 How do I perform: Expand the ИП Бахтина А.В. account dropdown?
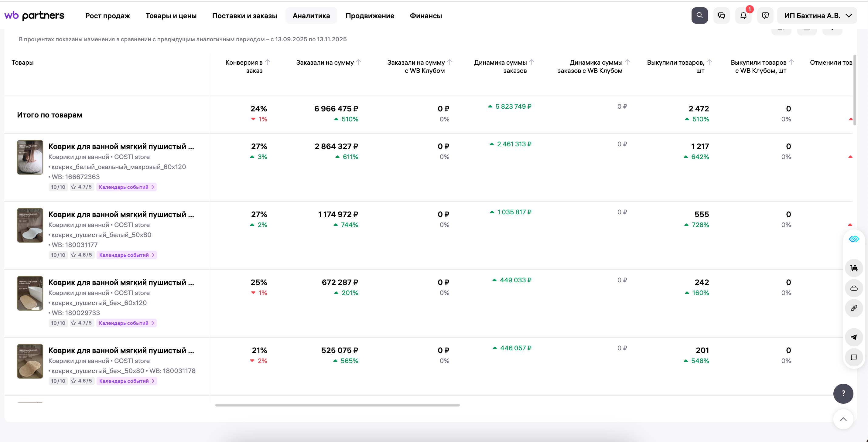pyautogui.click(x=817, y=15)
